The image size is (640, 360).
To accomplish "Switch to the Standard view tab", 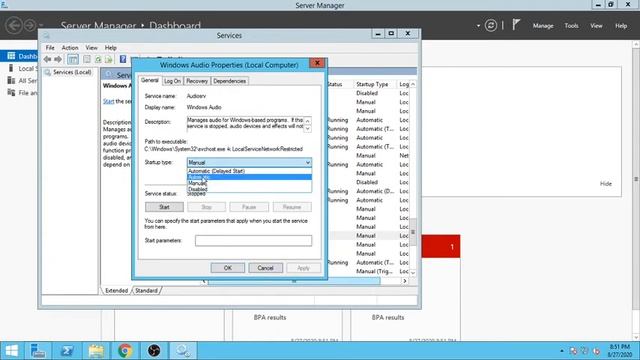I will pos(146,291).
